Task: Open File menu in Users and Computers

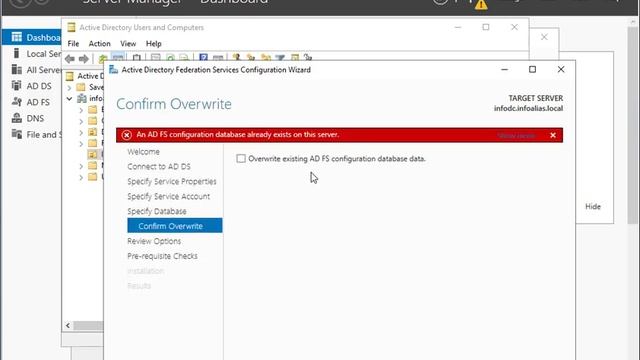Action: [x=73, y=43]
